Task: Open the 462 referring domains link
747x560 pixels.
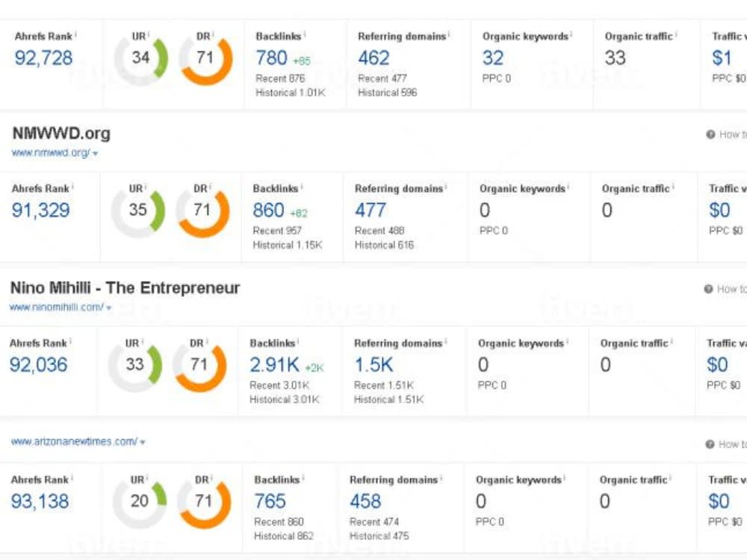Action: click(x=373, y=58)
